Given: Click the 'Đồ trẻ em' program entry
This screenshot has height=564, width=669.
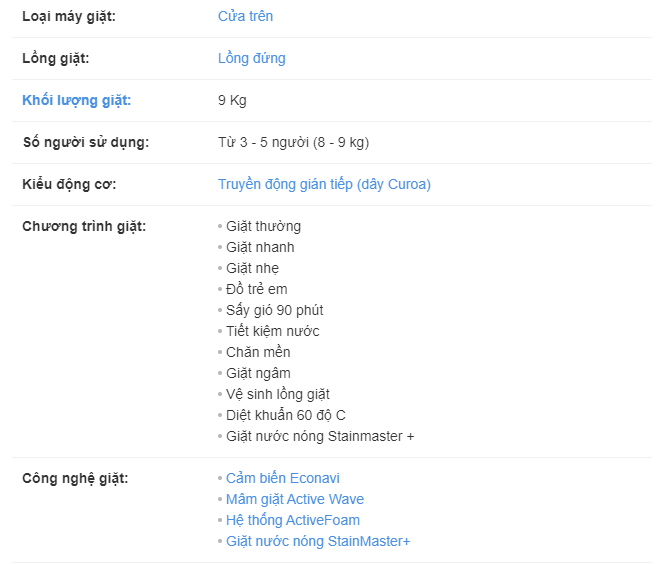Looking at the screenshot, I should [256, 289].
